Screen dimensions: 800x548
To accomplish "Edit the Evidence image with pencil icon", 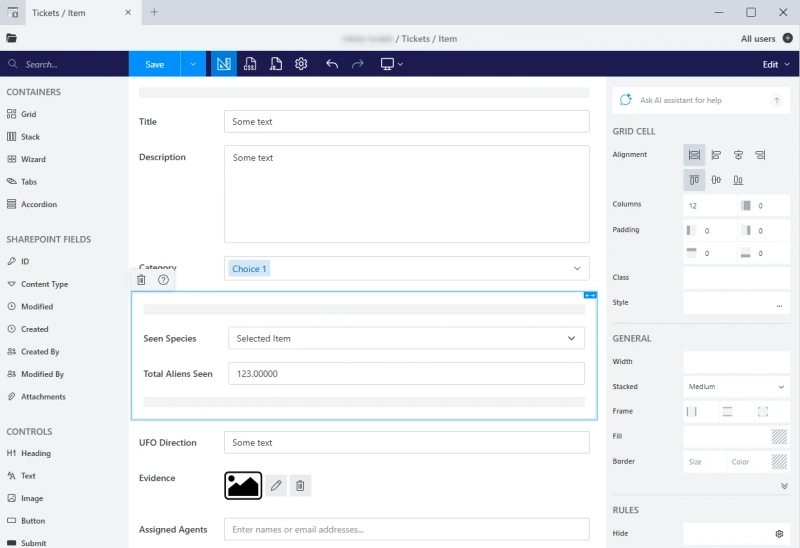I will (x=276, y=485).
